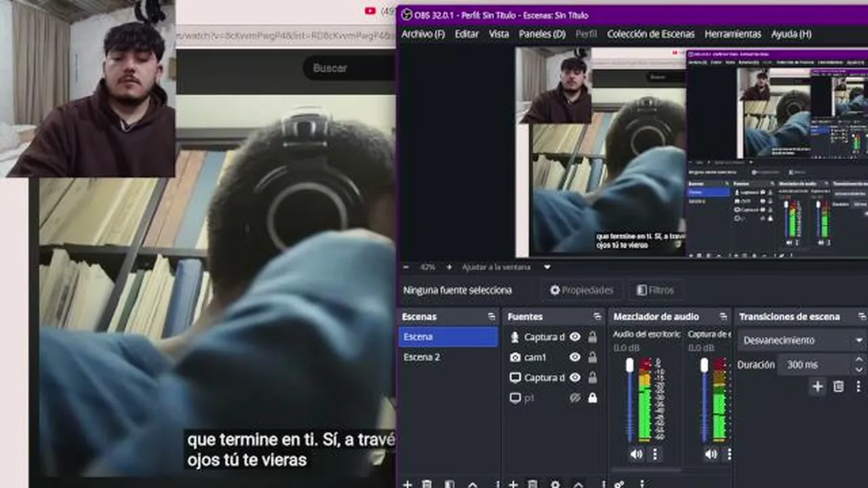Undock the Transiciones de escena panel
The height and width of the screenshot is (488, 868).
point(862,317)
